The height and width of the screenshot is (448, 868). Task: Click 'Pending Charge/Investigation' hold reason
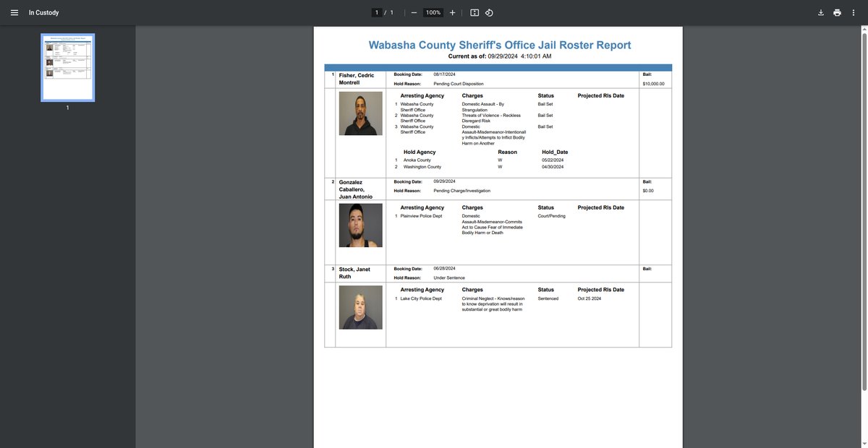click(462, 191)
